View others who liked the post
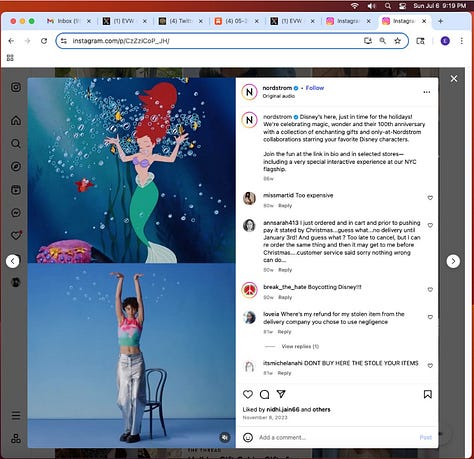This screenshot has height=459, width=474. point(321,410)
